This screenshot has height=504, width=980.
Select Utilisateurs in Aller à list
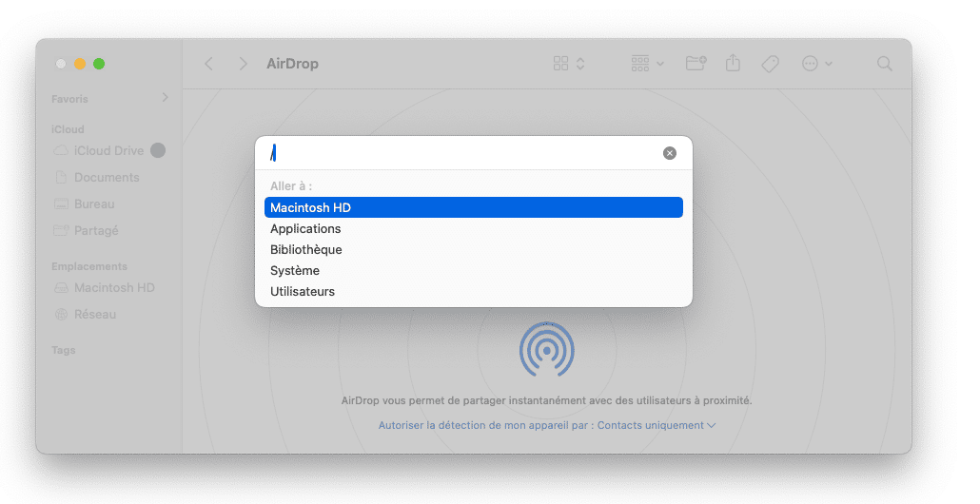(x=473, y=291)
